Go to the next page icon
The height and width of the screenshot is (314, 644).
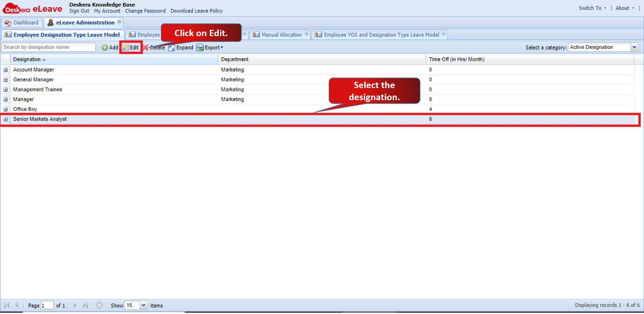click(x=75, y=305)
